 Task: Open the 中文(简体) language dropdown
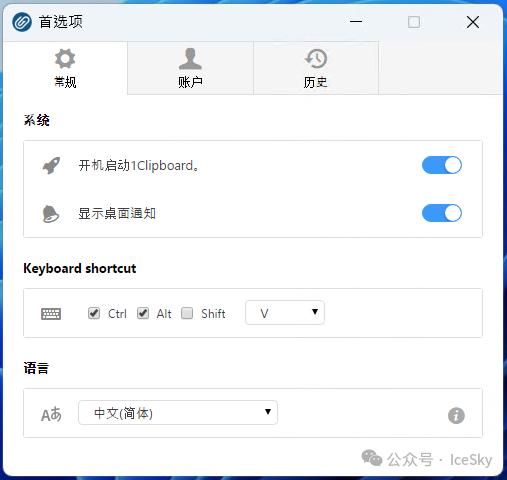point(178,413)
